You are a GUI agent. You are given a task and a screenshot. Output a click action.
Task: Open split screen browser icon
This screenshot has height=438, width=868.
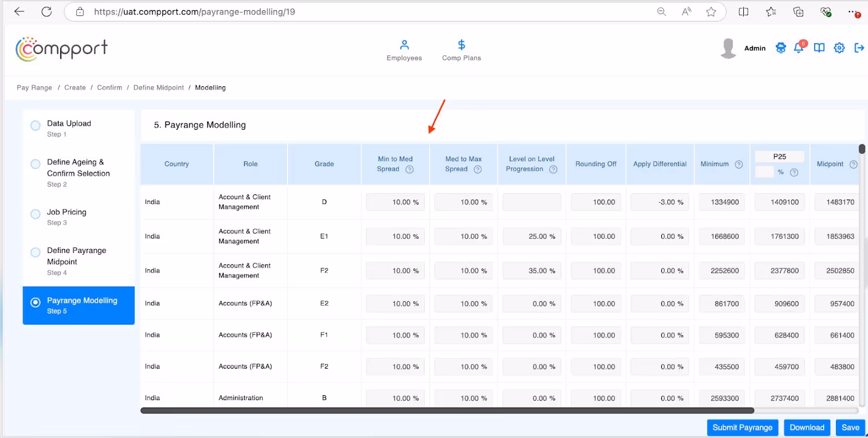744,11
